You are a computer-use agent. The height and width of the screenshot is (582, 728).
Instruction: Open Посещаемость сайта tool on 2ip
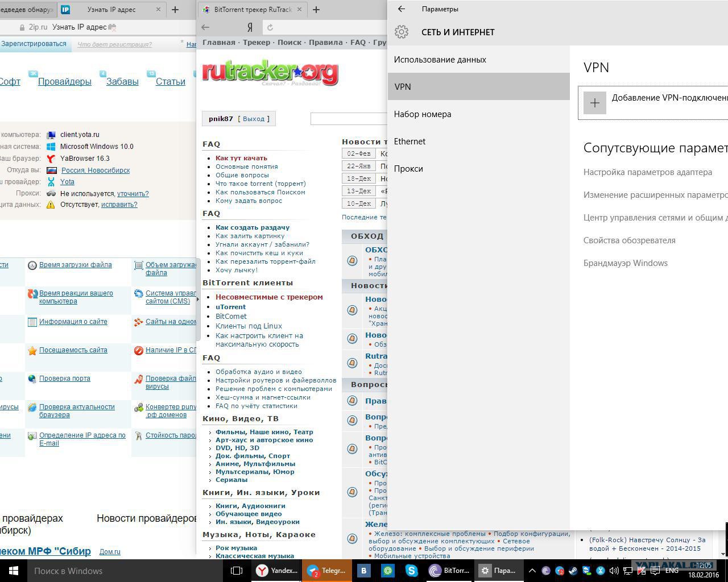click(x=73, y=350)
